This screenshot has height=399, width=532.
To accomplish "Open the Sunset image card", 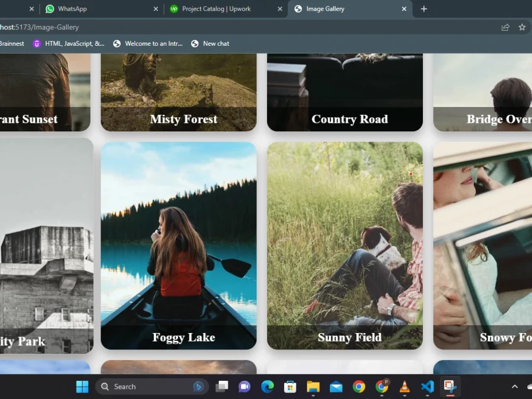I will (x=45, y=92).
